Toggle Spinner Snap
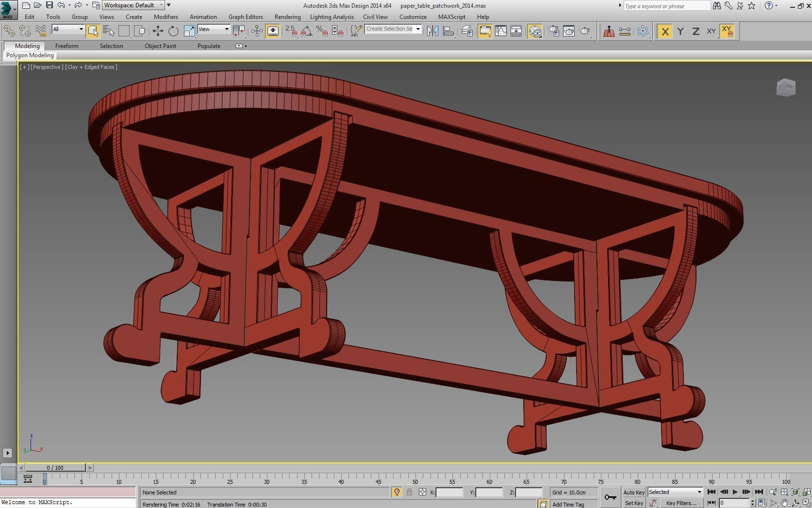This screenshot has width=812, height=508. (x=338, y=31)
